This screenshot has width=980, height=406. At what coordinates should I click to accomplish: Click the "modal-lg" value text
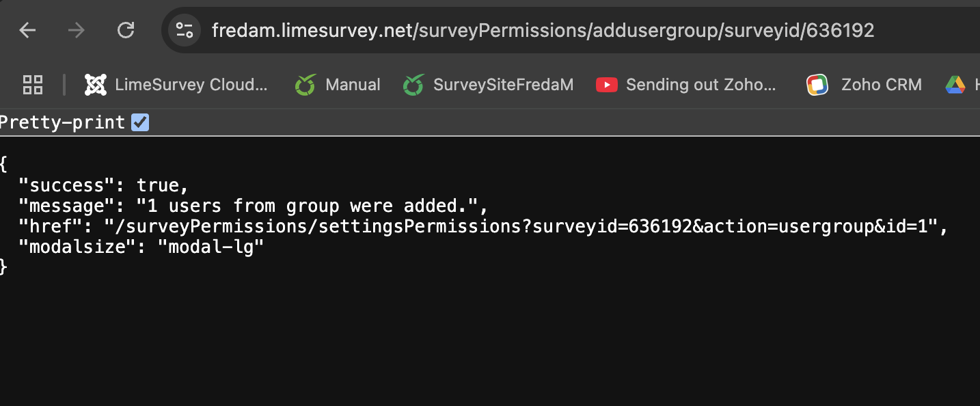210,247
